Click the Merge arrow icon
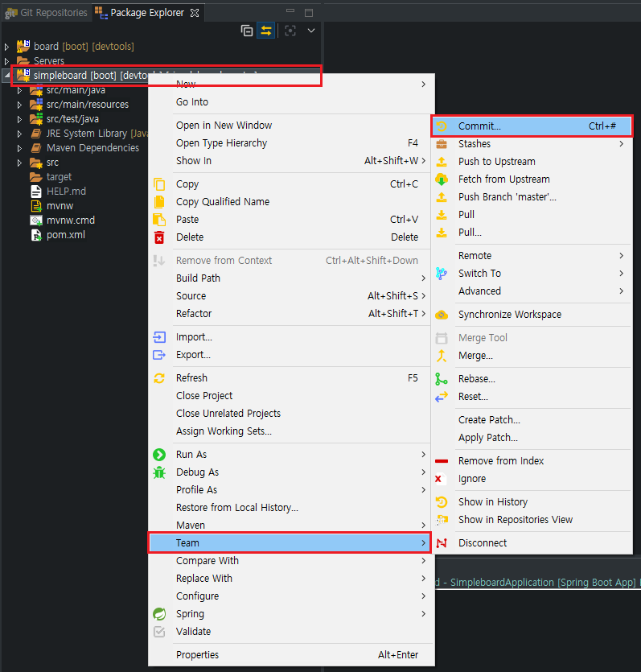Image resolution: width=641 pixels, height=672 pixels. [x=442, y=356]
